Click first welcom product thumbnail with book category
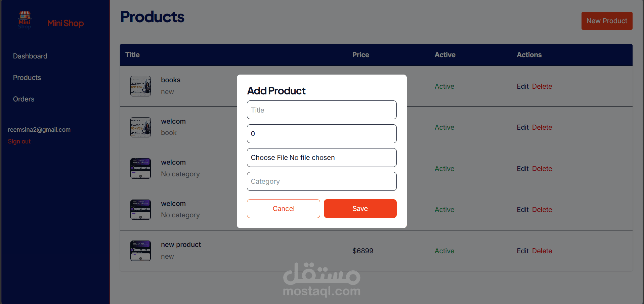This screenshot has height=304, width=644. [140, 127]
